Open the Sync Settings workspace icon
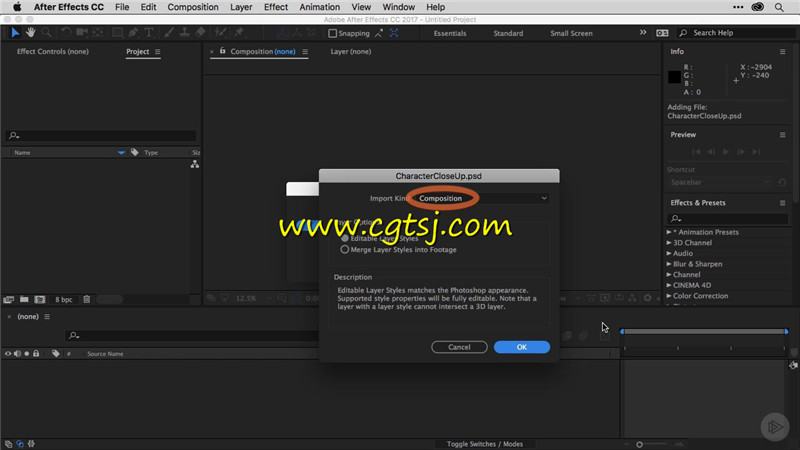Image resolution: width=800 pixels, height=450 pixels. pos(662,33)
